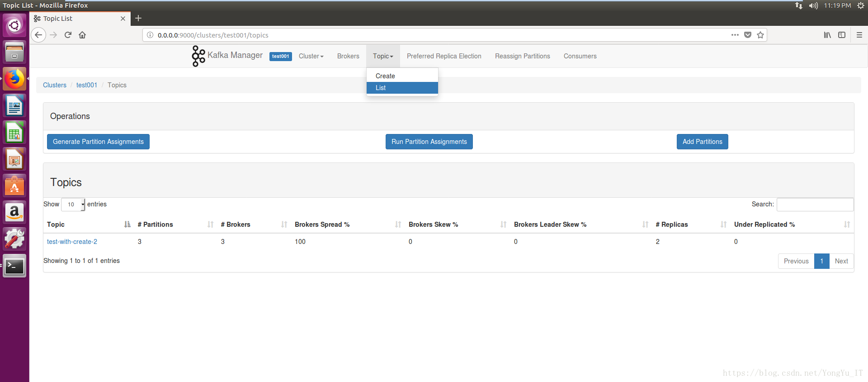Open the Firefox home page icon

point(82,35)
